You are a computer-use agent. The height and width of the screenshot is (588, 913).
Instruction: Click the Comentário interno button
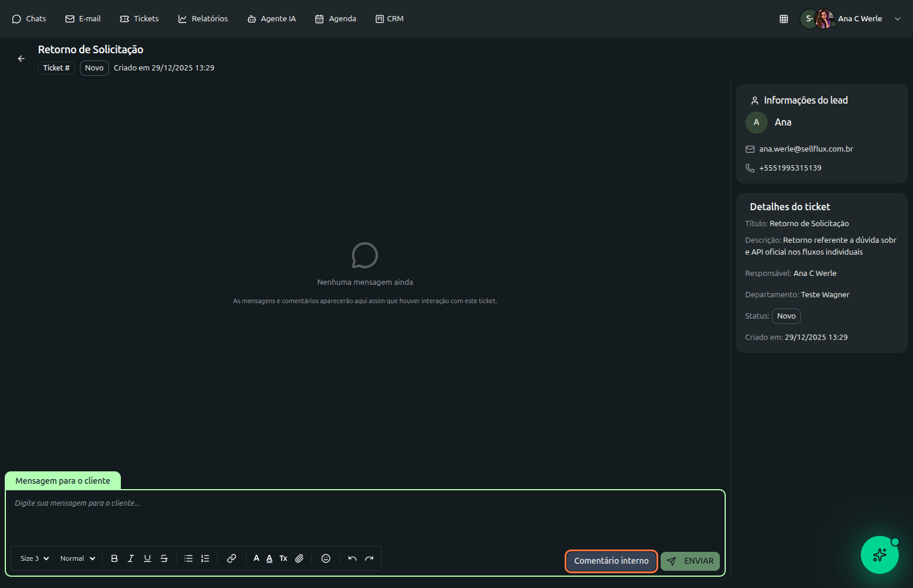[611, 561]
